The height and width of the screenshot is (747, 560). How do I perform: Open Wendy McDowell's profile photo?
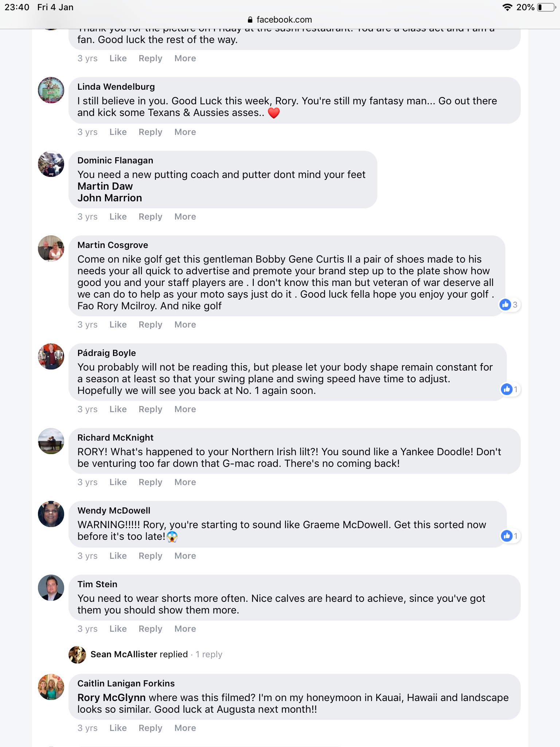(x=51, y=514)
